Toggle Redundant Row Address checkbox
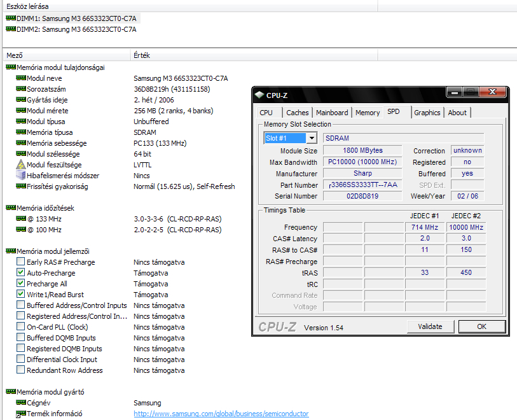 click(21, 370)
